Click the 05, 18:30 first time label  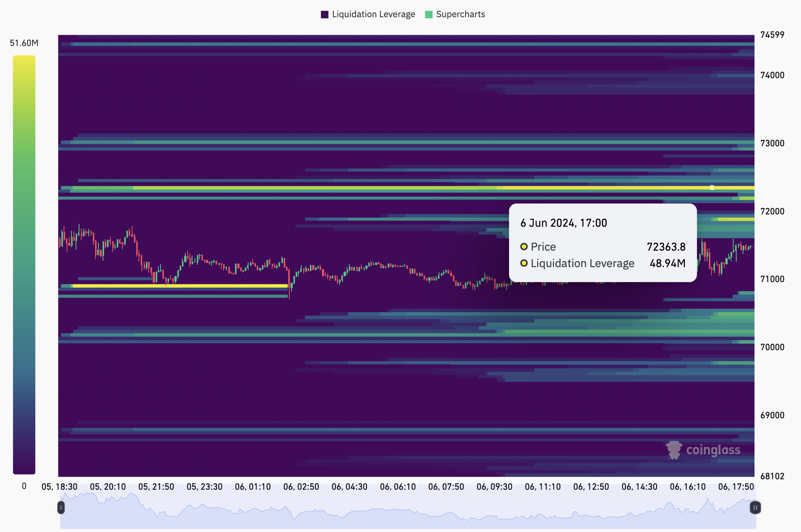(60, 487)
